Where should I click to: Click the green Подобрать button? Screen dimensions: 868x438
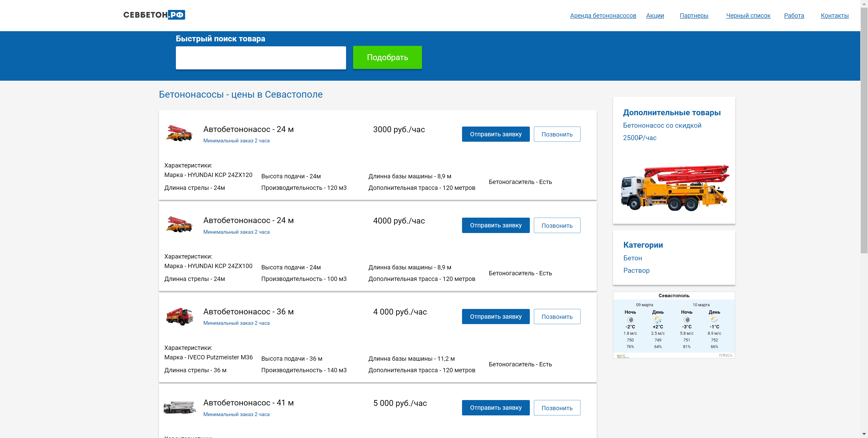(387, 58)
